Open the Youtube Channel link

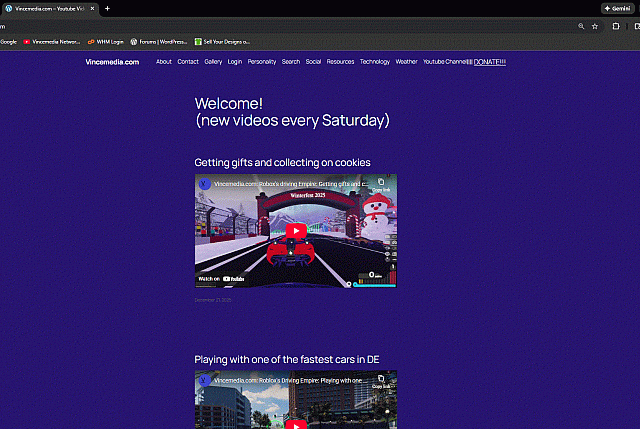[x=447, y=62]
